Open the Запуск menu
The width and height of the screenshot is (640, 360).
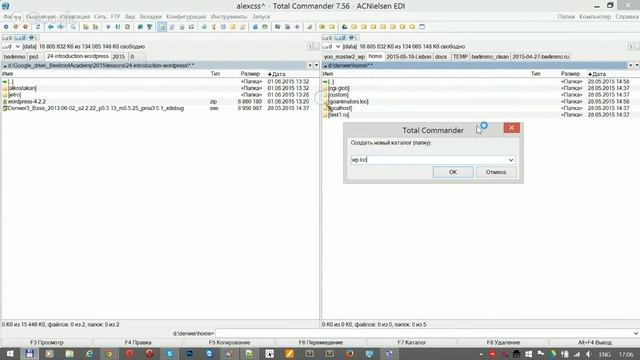coord(261,17)
